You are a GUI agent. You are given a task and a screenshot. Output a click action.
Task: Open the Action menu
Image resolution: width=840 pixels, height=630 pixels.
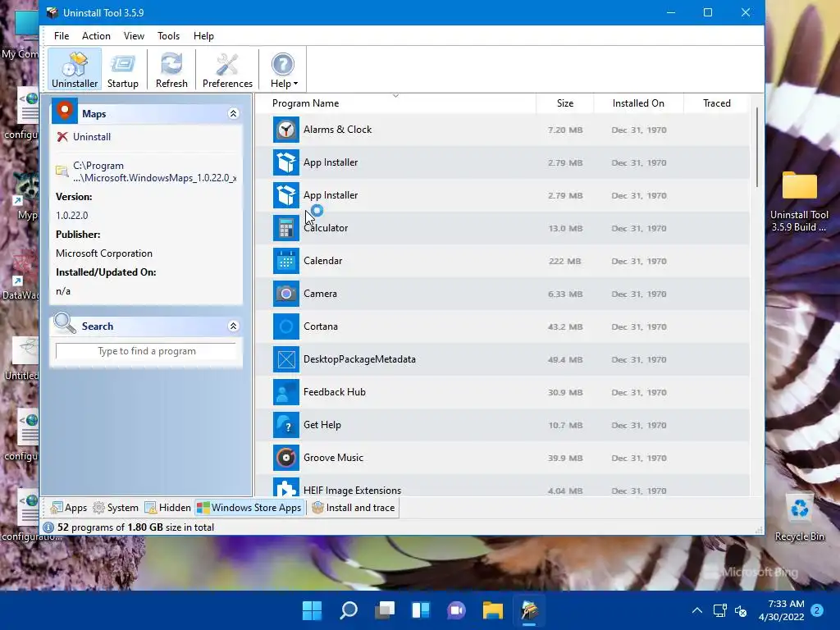(96, 36)
